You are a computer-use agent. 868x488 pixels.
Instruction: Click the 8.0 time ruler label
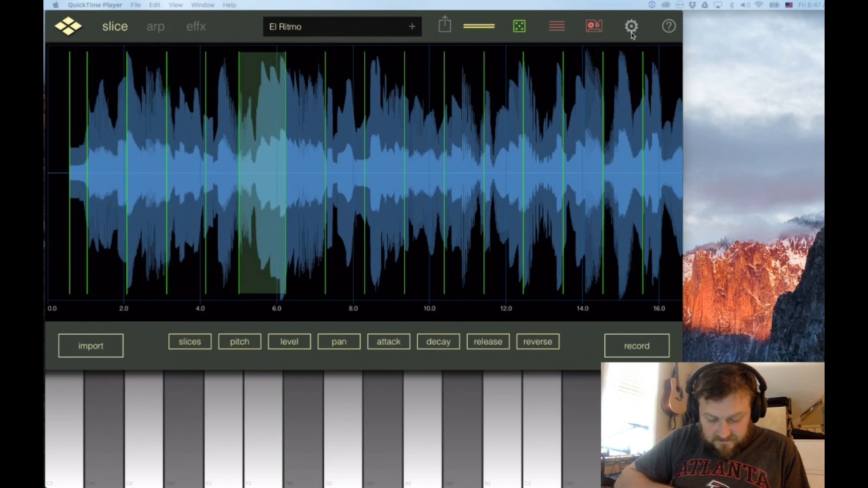[x=353, y=308]
